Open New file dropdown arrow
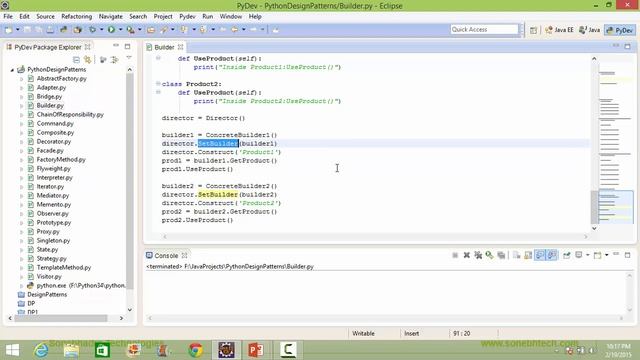Image resolution: width=640 pixels, height=360 pixels. coord(18,29)
